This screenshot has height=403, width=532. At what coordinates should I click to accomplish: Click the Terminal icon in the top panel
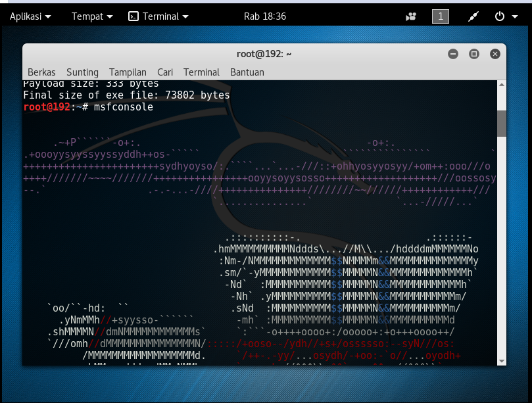[x=133, y=16]
